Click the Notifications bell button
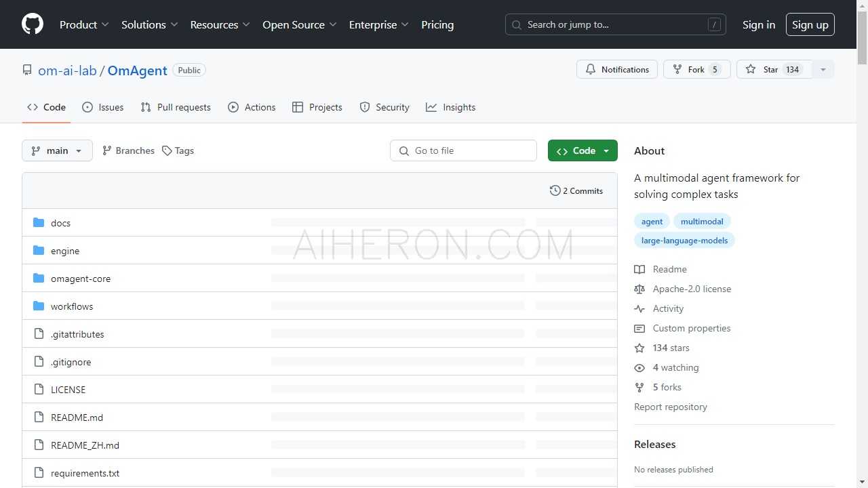 (x=617, y=69)
